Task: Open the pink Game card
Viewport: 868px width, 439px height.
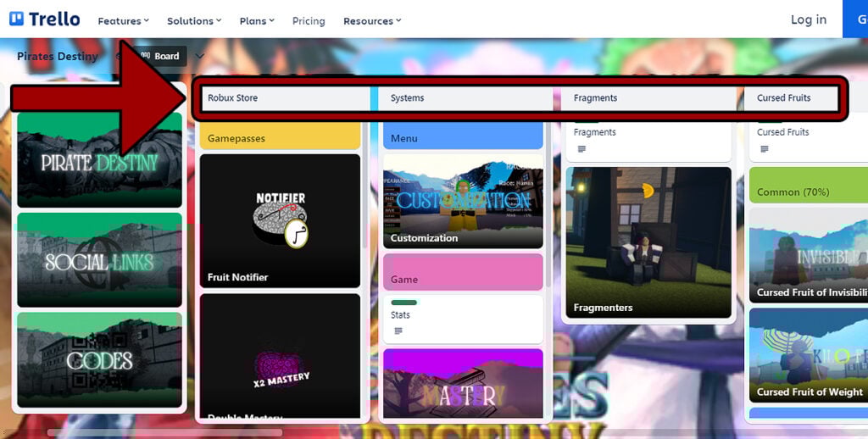Action: 464,272
